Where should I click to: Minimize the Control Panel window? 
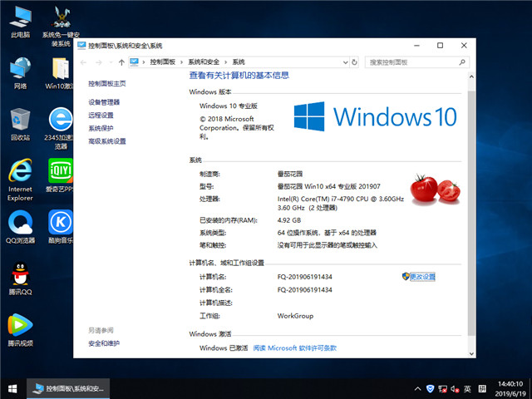tap(417, 46)
